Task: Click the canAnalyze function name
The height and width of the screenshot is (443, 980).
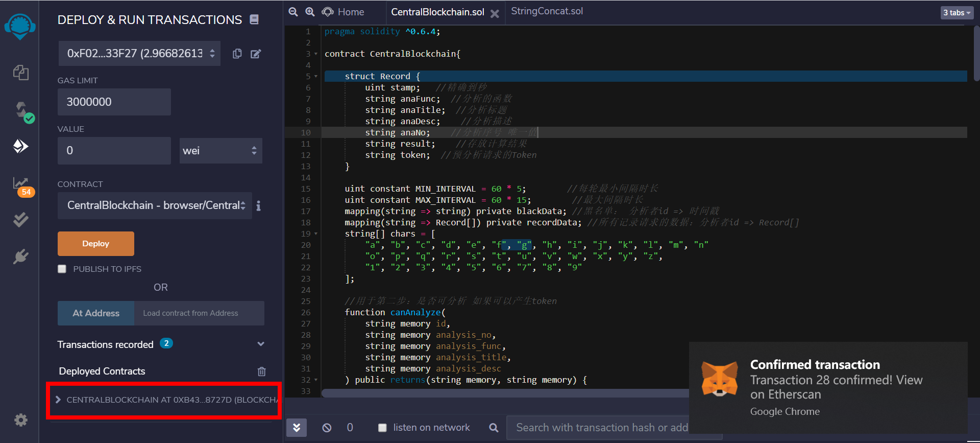Action: pyautogui.click(x=415, y=312)
